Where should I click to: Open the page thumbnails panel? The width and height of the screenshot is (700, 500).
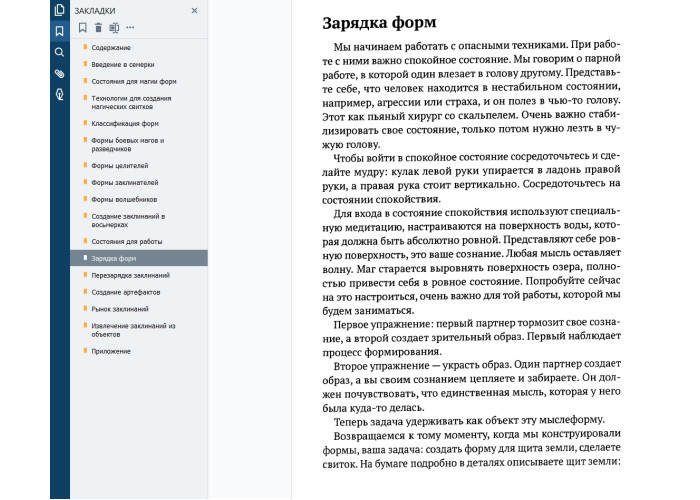[x=59, y=10]
